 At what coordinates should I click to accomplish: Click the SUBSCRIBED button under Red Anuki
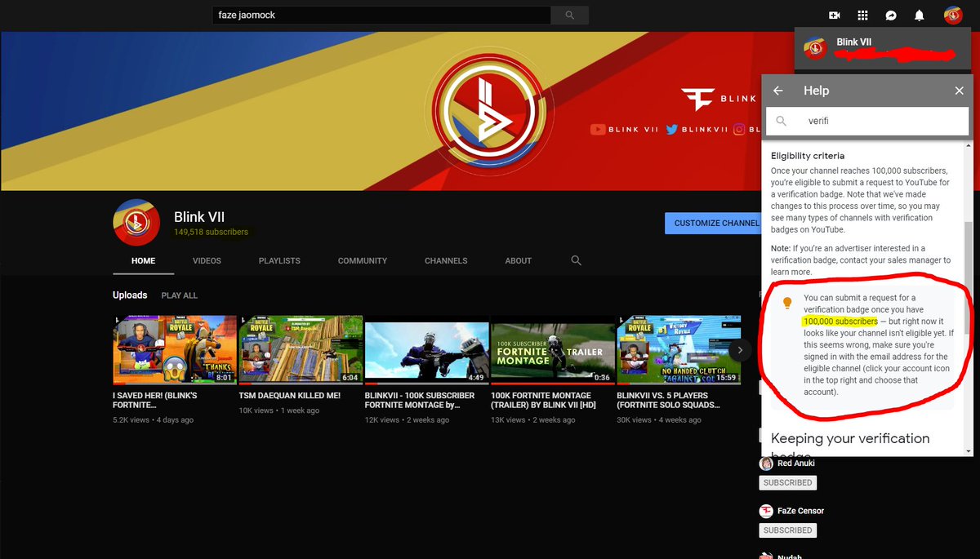click(x=787, y=483)
